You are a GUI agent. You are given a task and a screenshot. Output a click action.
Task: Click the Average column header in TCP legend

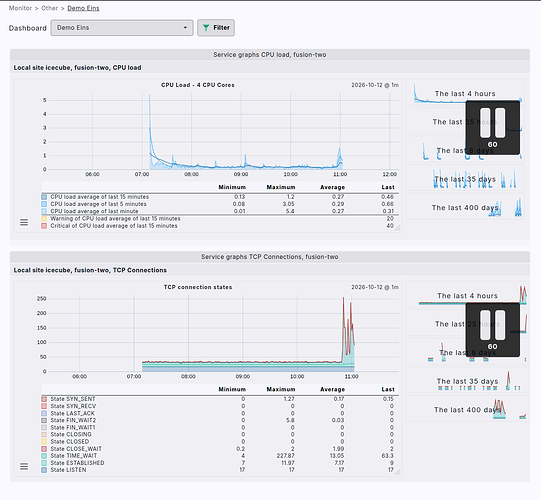332,389
